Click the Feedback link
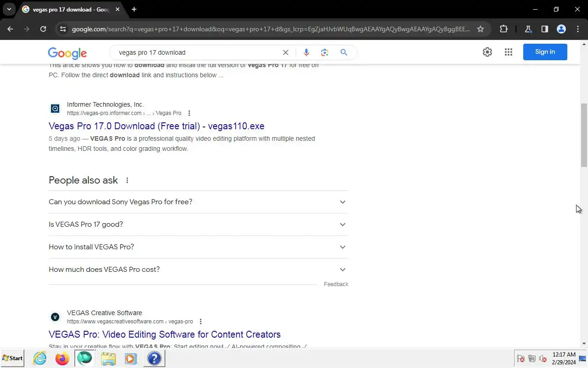The image size is (588, 368). click(x=336, y=284)
